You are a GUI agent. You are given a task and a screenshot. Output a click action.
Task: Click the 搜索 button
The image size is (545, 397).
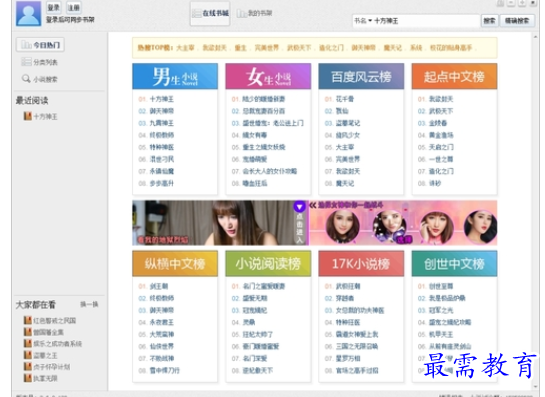point(489,21)
